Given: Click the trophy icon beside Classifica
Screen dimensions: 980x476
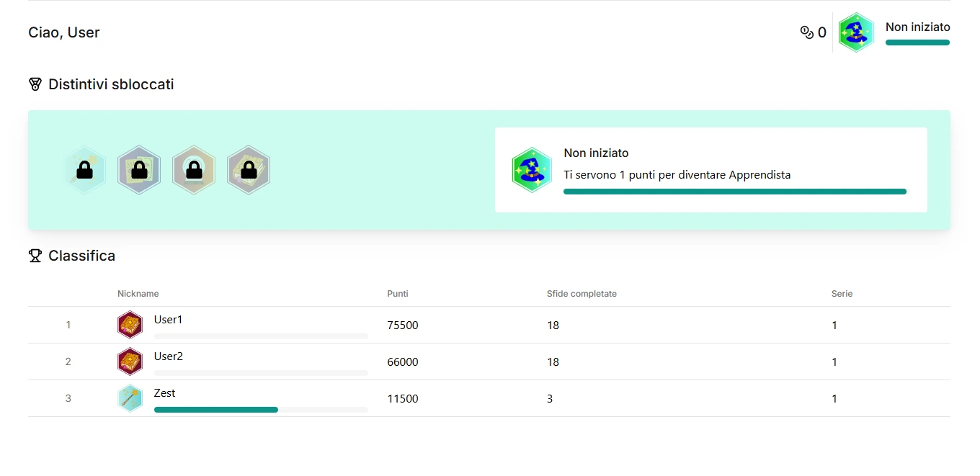Looking at the screenshot, I should [x=35, y=256].
